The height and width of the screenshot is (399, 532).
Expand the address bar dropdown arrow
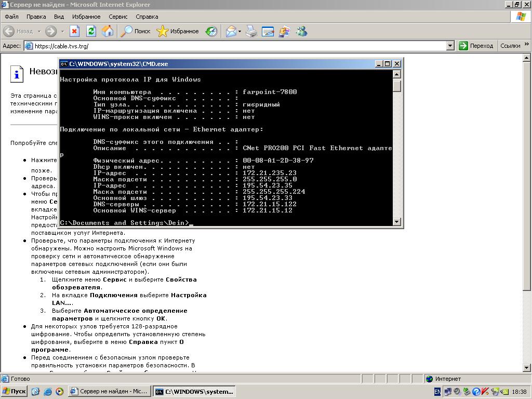[x=450, y=46]
